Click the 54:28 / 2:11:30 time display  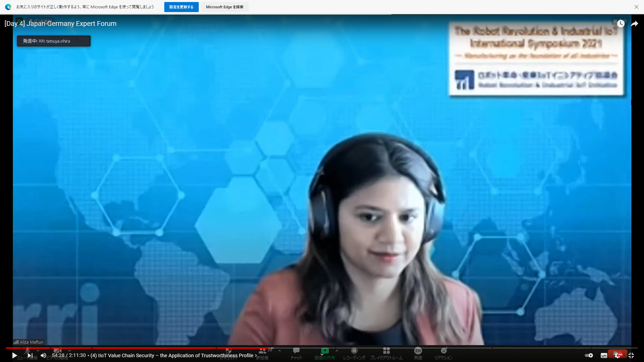pyautogui.click(x=69, y=355)
